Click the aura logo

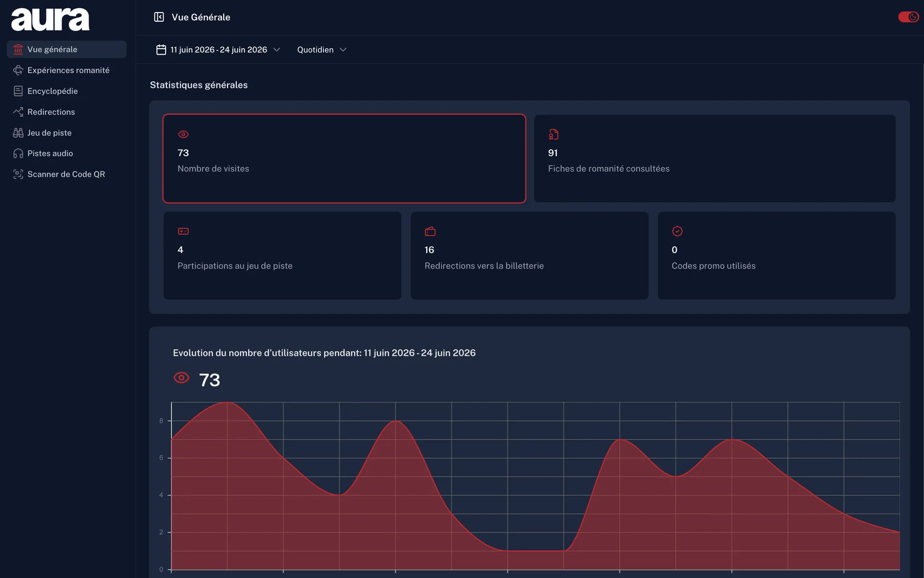pos(50,19)
